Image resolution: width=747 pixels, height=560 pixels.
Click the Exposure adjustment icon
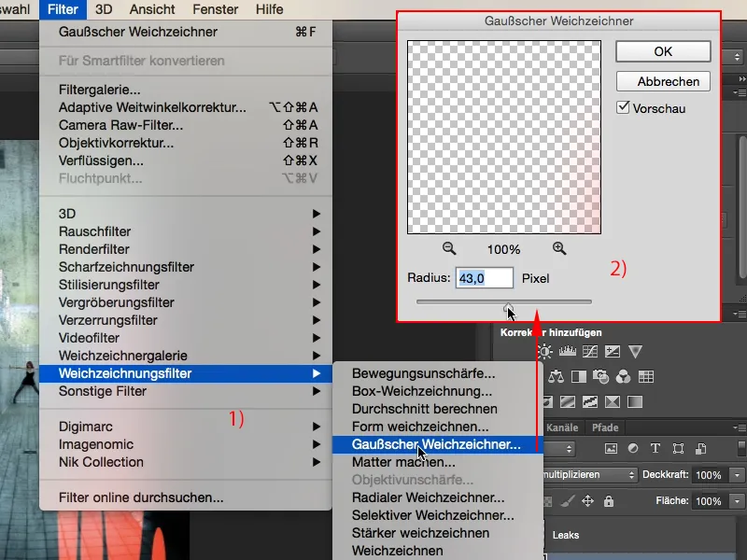pos(613,352)
